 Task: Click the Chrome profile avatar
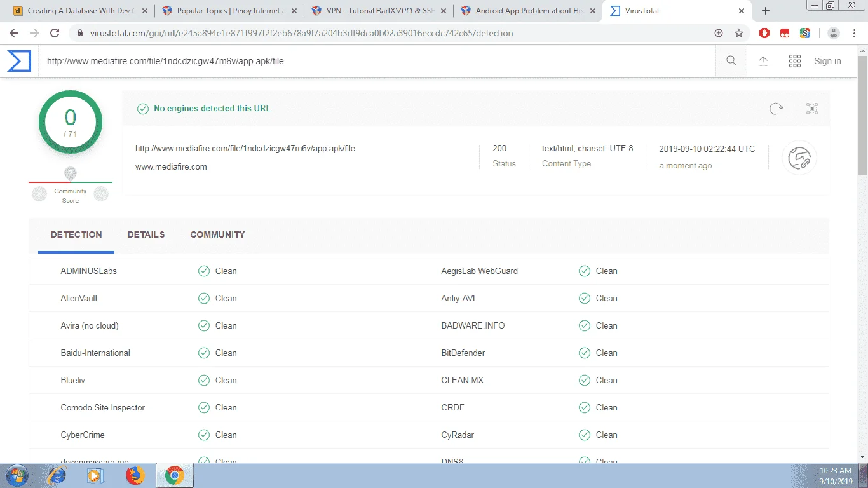click(834, 33)
